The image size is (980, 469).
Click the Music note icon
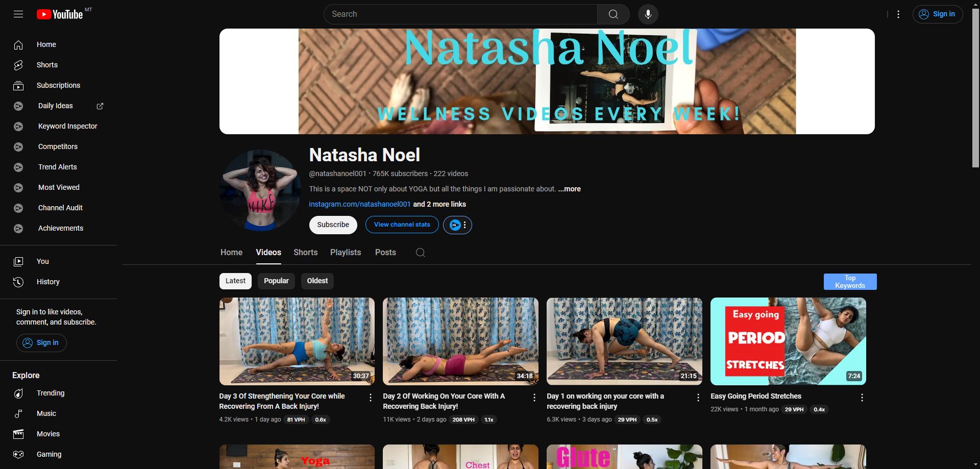pyautogui.click(x=18, y=414)
